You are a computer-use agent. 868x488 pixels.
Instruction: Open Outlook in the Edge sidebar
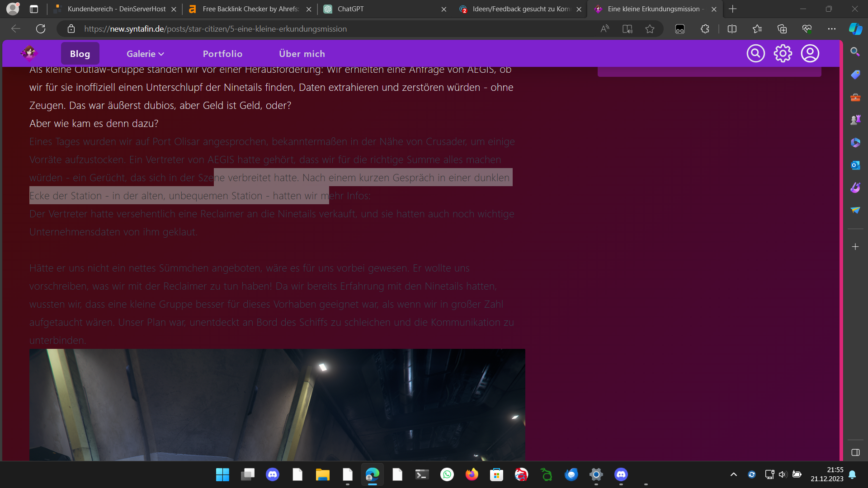point(855,165)
